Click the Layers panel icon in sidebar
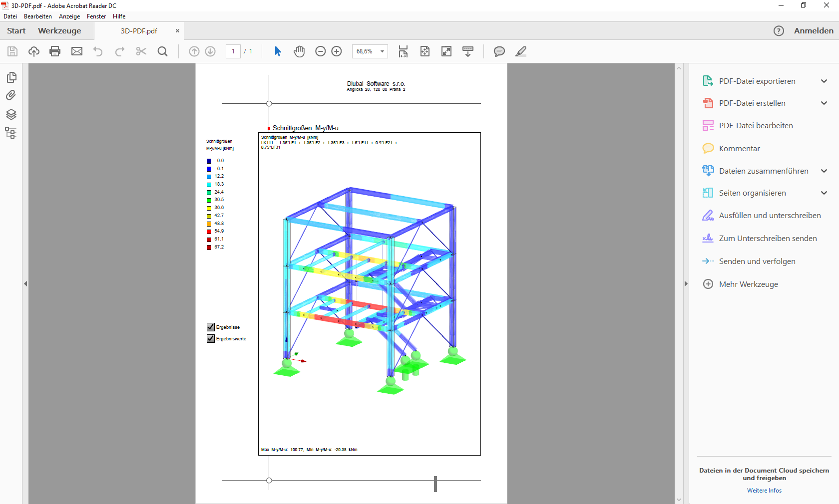 pos(10,114)
